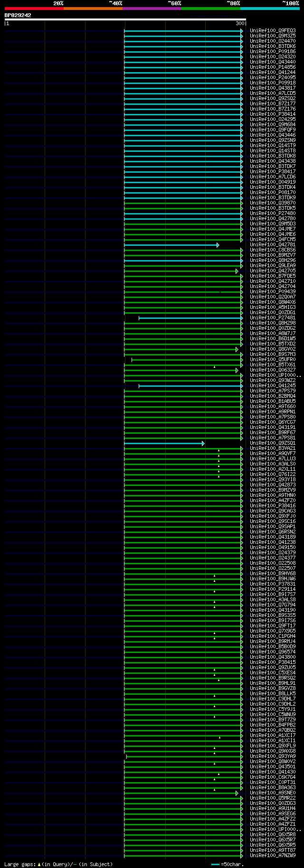This screenshot has height=868, width=304.
Task: Select hit label UniRef100_A9TT87
Action: point(273,850)
